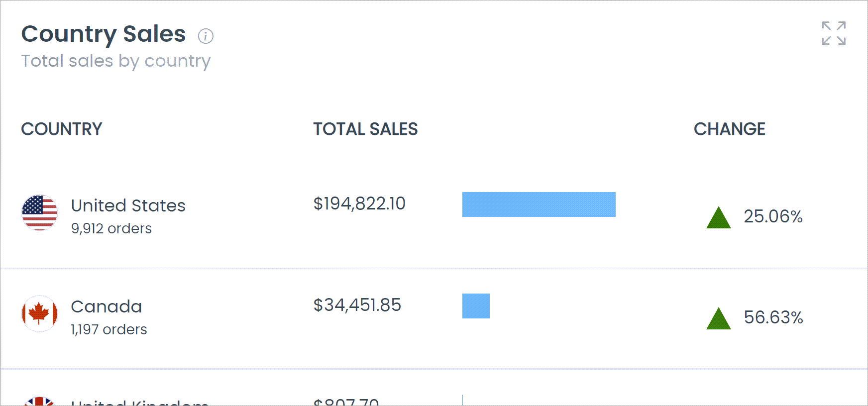Click the United Kingdom flag icon
The image size is (868, 406).
click(39, 404)
